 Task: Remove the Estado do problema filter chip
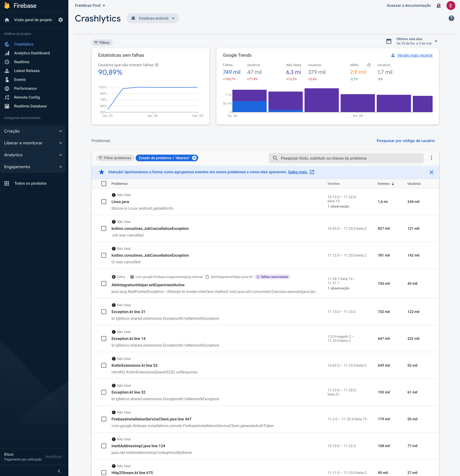[194, 158]
